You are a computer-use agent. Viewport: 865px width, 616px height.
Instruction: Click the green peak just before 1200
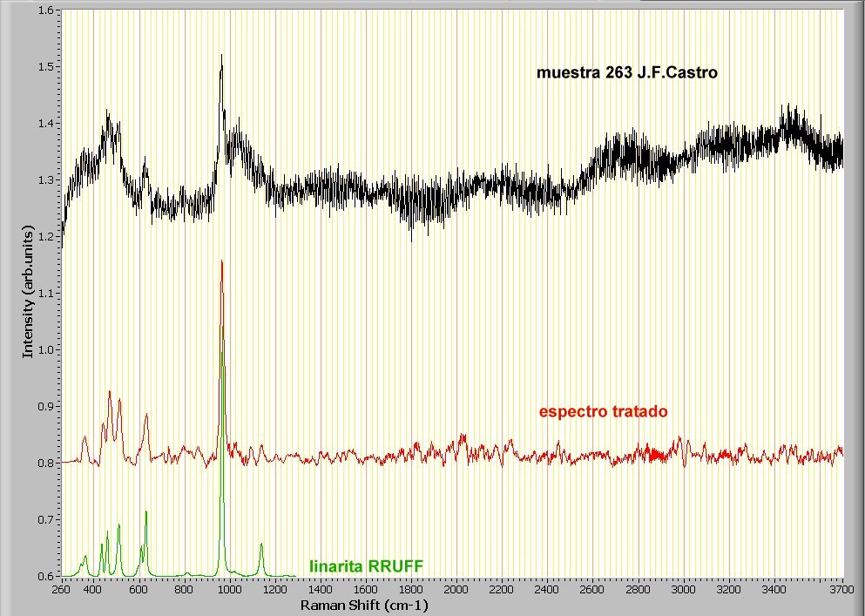(261, 545)
